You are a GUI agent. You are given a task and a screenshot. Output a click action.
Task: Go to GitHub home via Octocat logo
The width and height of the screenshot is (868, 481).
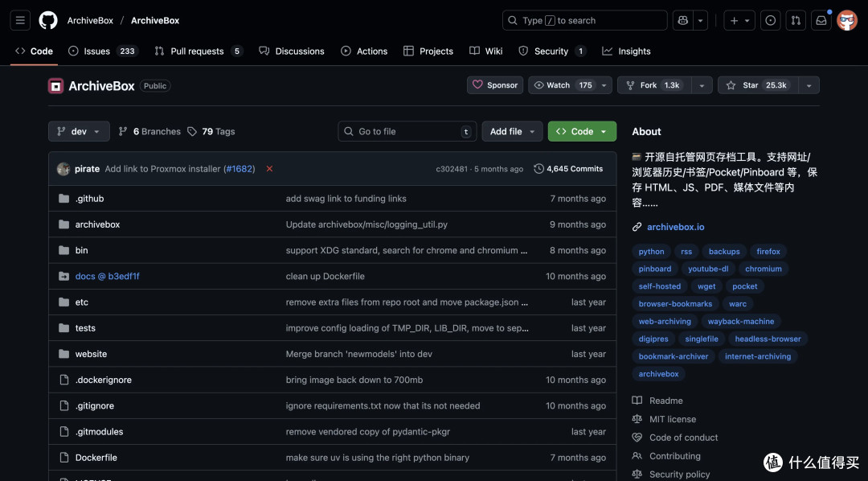[x=48, y=20]
